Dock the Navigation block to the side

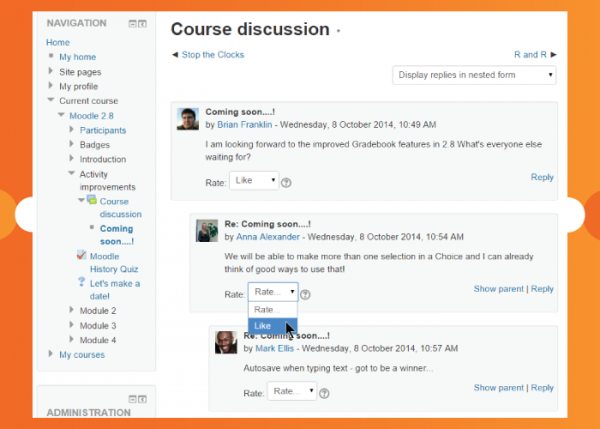[x=143, y=23]
